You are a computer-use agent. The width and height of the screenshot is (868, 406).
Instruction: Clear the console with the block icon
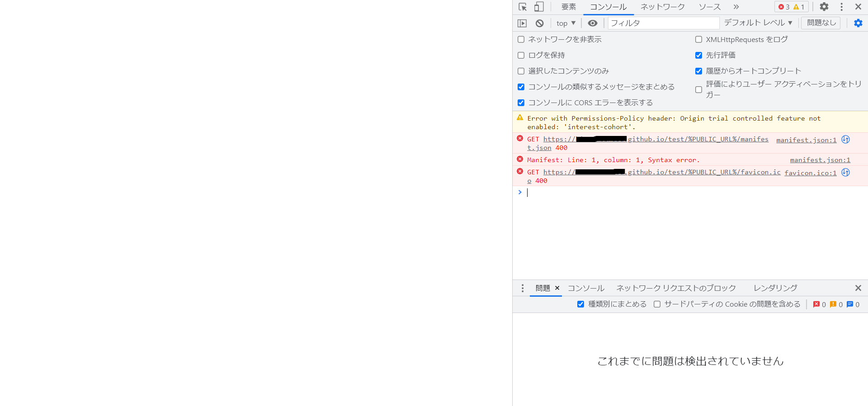(539, 23)
